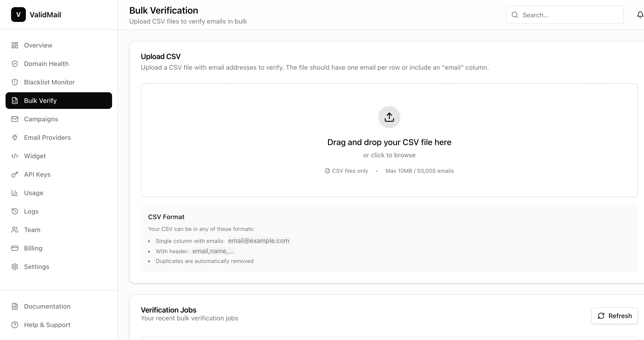644x340 pixels.
Task: Click the ValidMail logo
Action: click(x=36, y=15)
